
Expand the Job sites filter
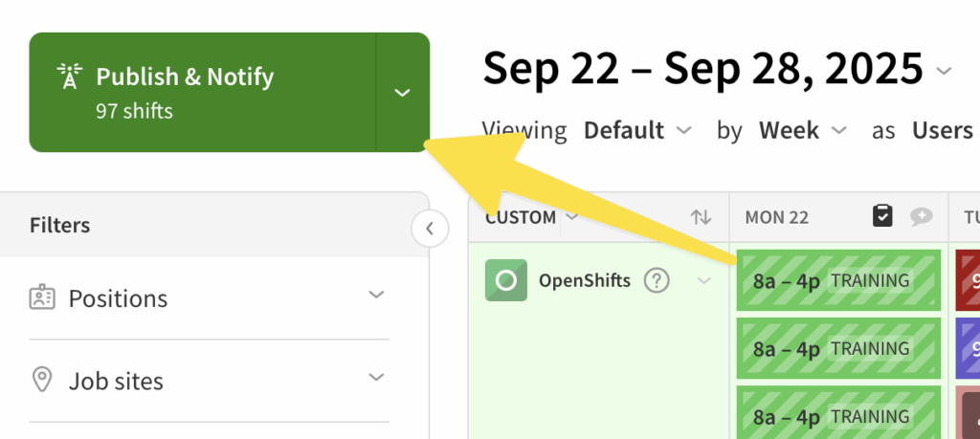[376, 378]
